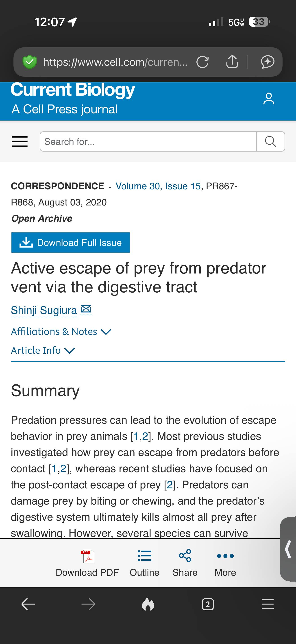Tap the green privacy shield icon
The height and width of the screenshot is (644, 296).
tap(30, 62)
